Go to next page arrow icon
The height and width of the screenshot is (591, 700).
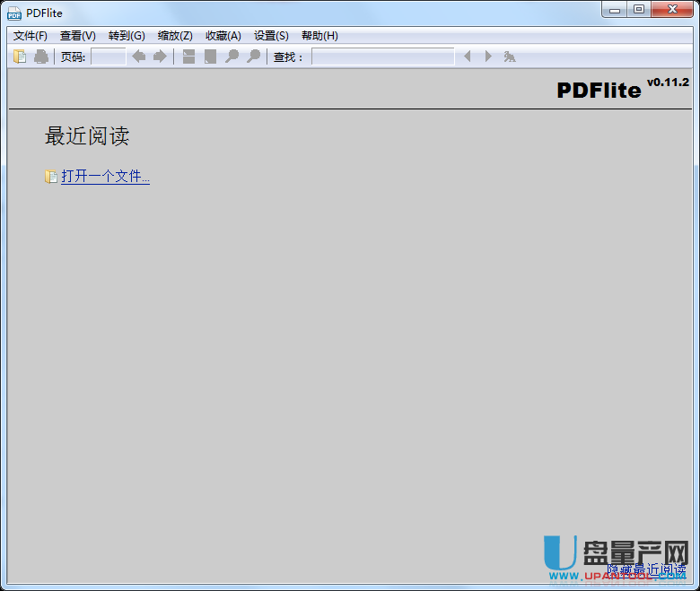tap(160, 56)
